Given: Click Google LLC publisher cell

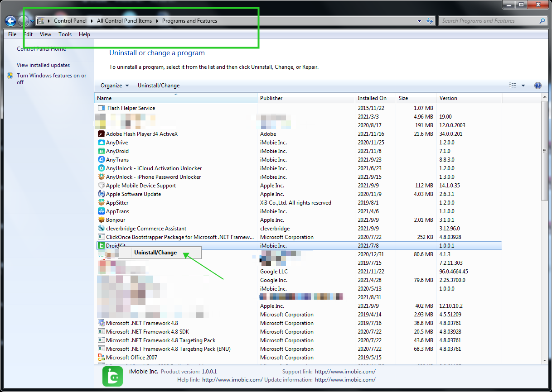Looking at the screenshot, I should 274,272.
